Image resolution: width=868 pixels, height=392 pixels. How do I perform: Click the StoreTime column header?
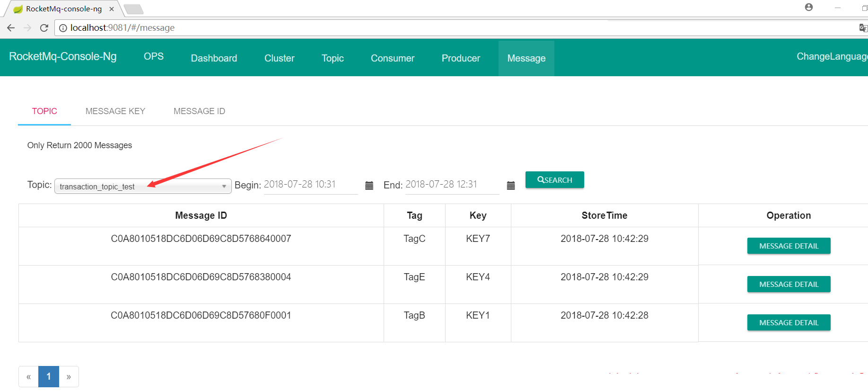[x=604, y=215]
